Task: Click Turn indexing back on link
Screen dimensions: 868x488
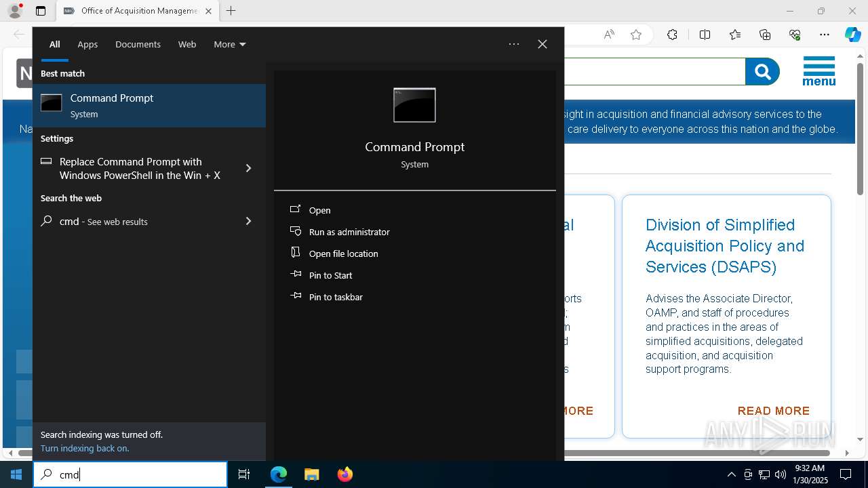Action: 85,448
